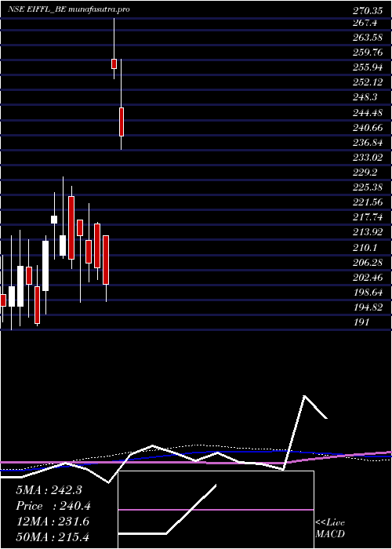Screen dimensions: 392x549
Task: Click the NSE EIFFL_BE munafasutra.pro title
Action: point(69,9)
